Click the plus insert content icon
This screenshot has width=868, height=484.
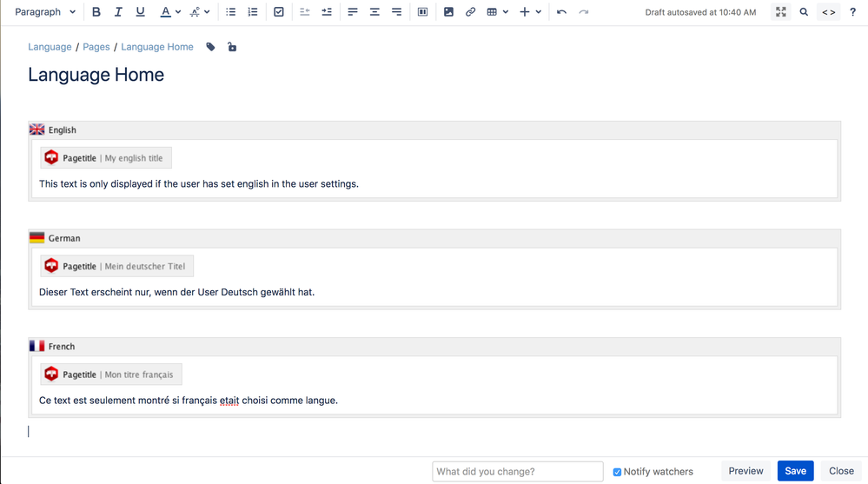(x=524, y=11)
